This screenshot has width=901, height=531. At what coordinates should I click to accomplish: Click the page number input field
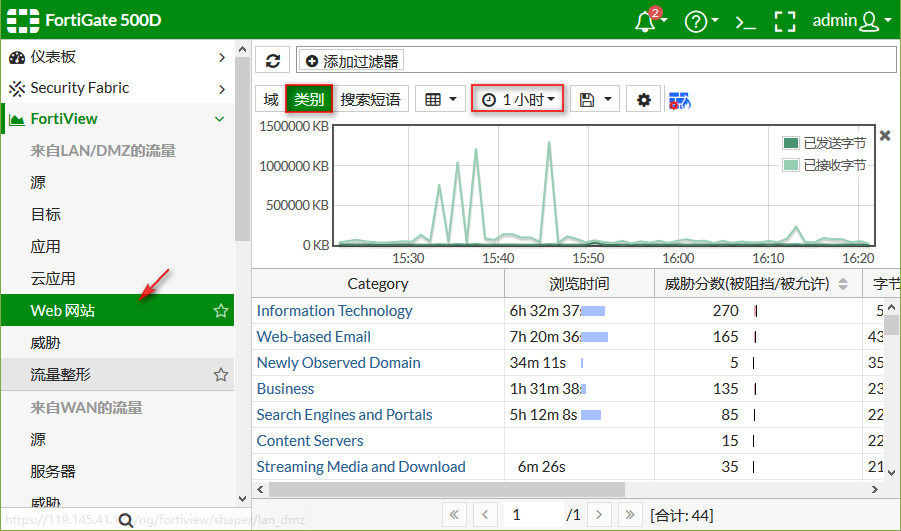(533, 514)
